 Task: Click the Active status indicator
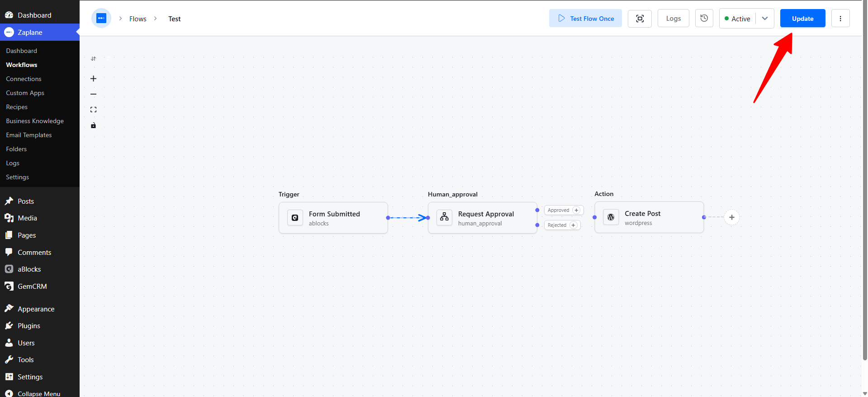click(737, 19)
